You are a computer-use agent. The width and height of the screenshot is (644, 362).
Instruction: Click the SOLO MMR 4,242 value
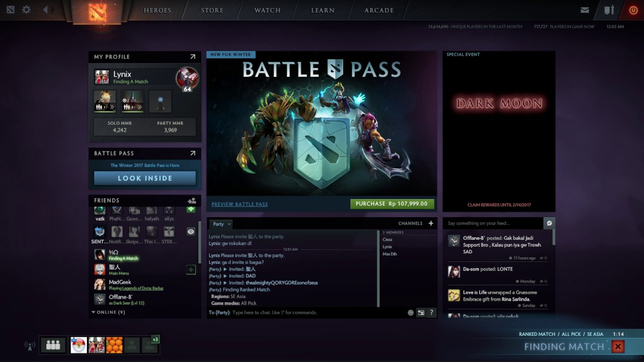tap(120, 130)
